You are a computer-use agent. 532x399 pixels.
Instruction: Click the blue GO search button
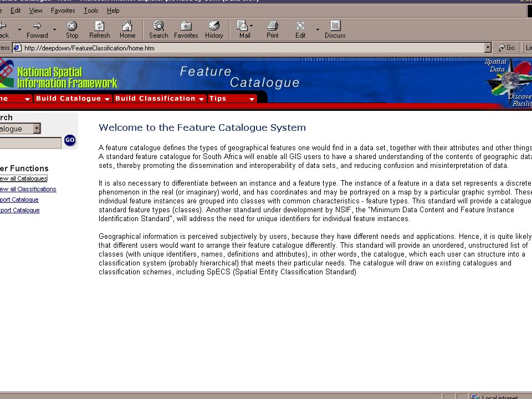pos(70,140)
